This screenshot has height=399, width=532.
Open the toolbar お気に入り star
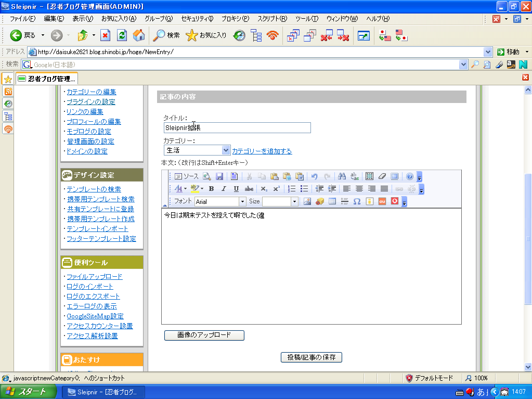point(206,35)
